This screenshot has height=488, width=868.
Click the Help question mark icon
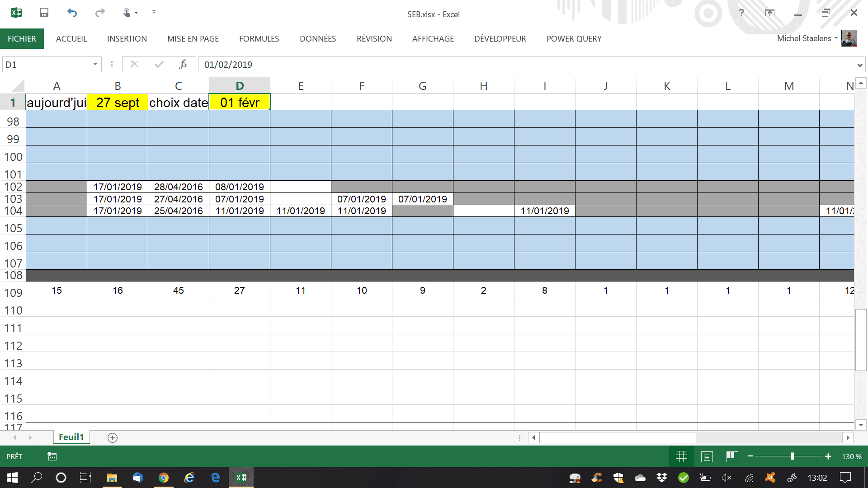(x=741, y=13)
